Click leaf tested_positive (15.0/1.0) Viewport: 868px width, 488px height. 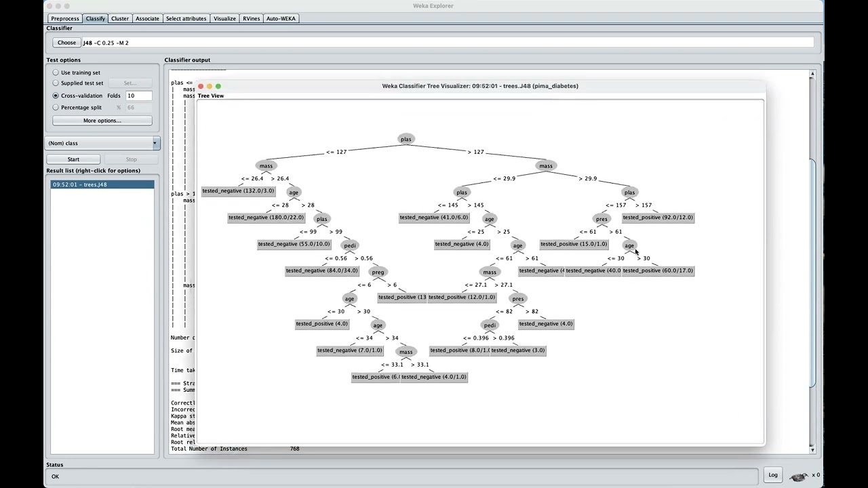(574, 244)
